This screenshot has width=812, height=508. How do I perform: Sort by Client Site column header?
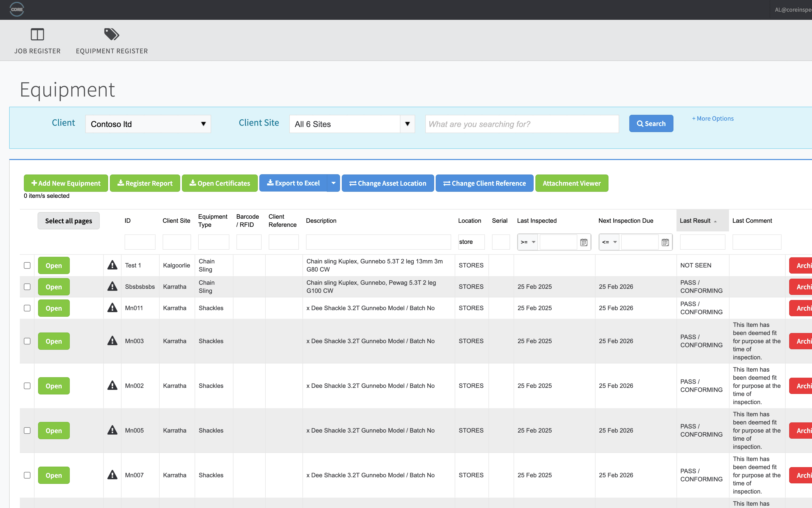tap(176, 221)
